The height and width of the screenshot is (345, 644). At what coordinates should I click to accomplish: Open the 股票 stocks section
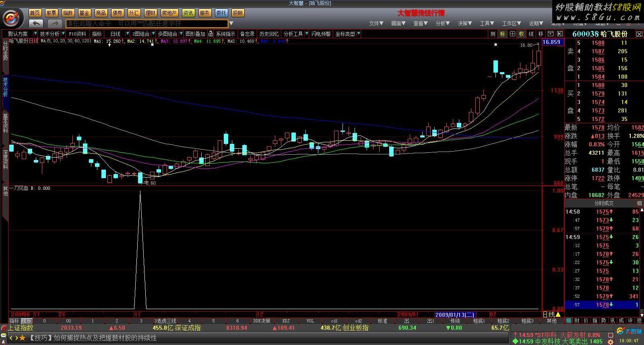52,13
